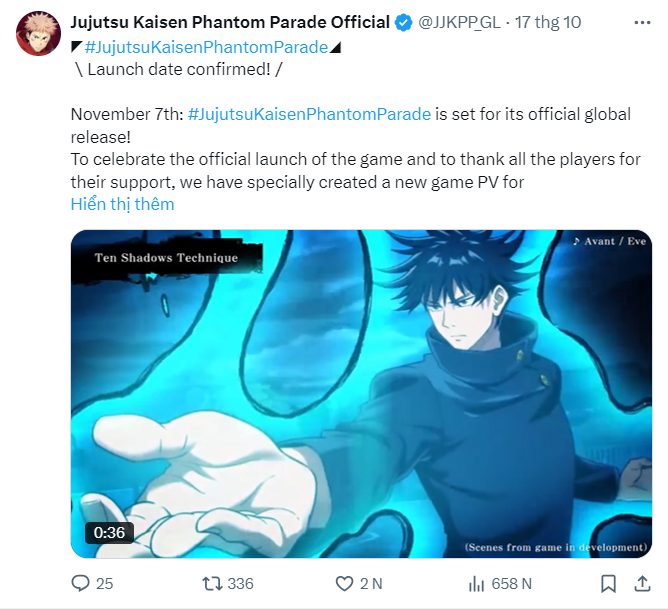Click the @JJKPP_GL handle
This screenshot has width=668, height=609.
[x=459, y=23]
